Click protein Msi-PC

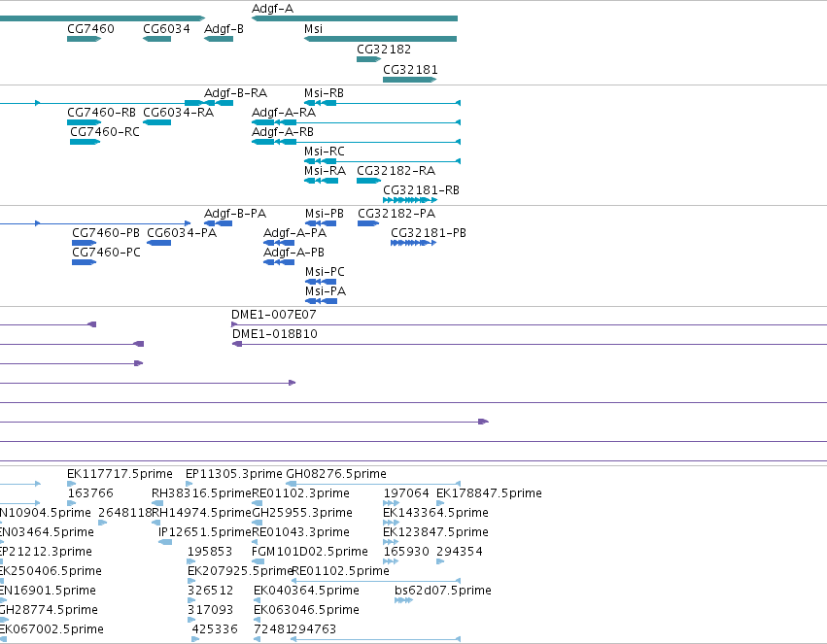point(321,282)
